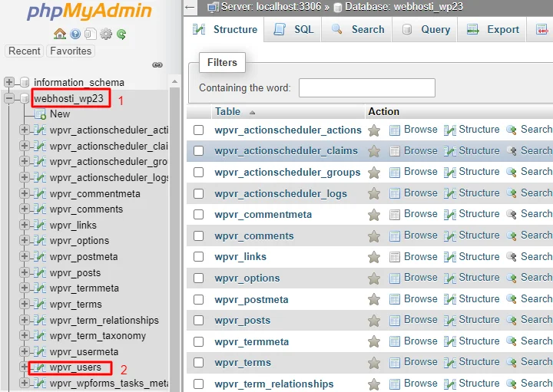Click the chain link icon in navigation
553x392 pixels.
(x=157, y=64)
